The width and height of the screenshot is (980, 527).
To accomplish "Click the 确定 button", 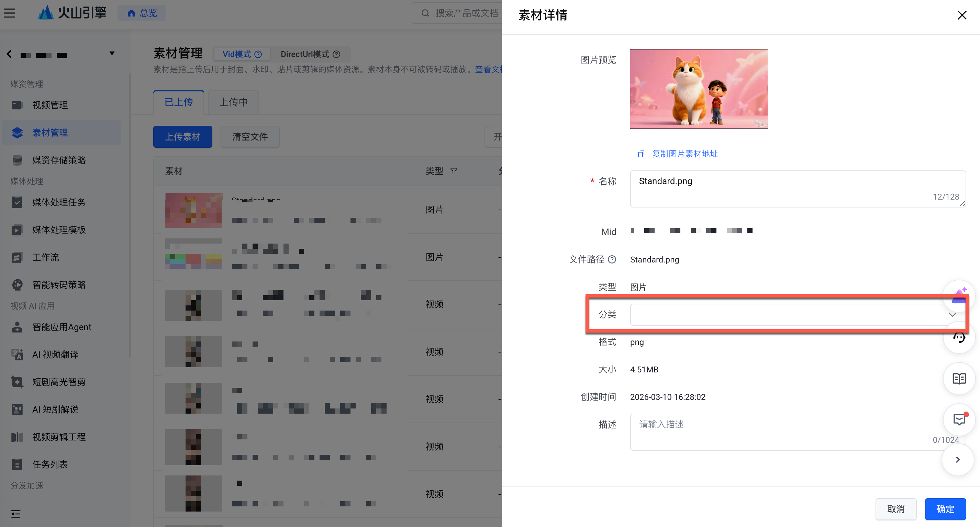I will (945, 509).
